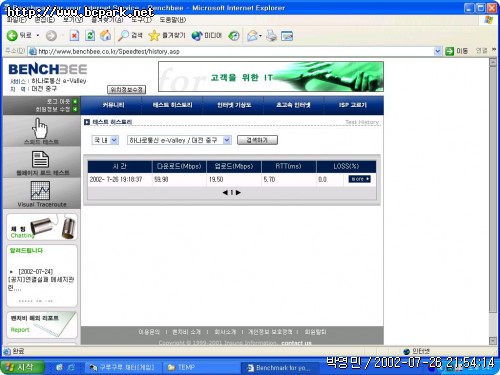Expand the address bar dropdown arrow
This screenshot has height=375, width=500.
click(x=438, y=51)
